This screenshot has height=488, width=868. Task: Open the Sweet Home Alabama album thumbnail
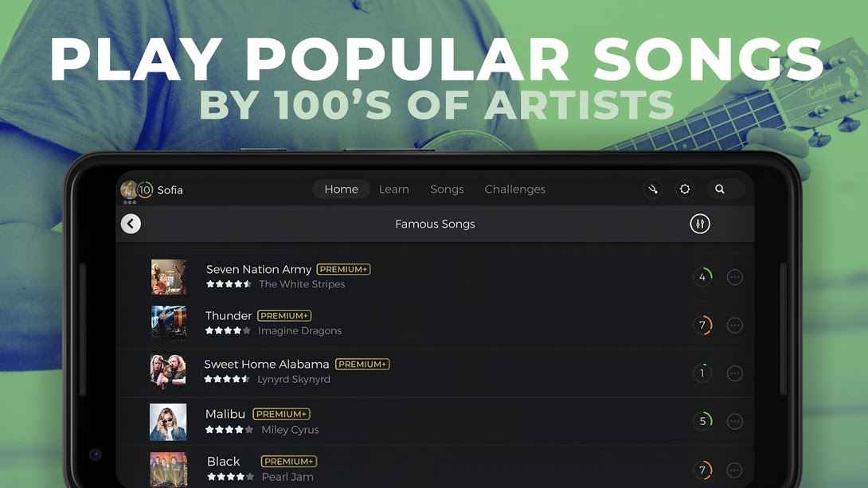click(168, 371)
